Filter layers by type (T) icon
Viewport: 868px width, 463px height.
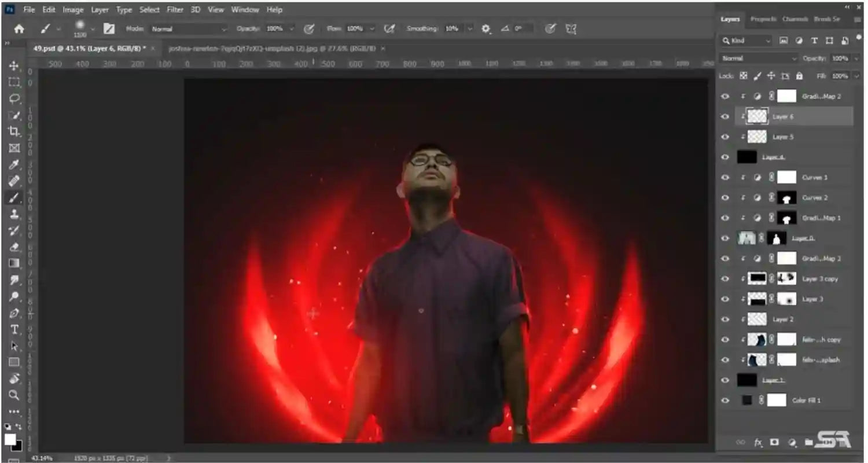[814, 41]
